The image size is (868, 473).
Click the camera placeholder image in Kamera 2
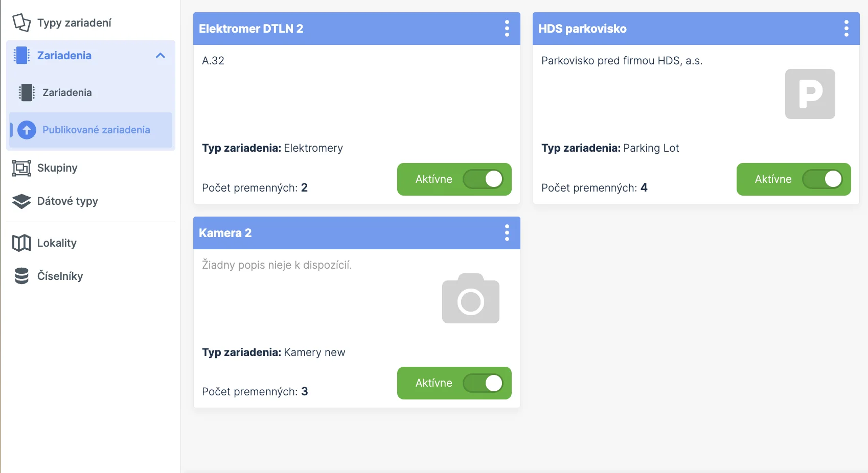coord(470,299)
